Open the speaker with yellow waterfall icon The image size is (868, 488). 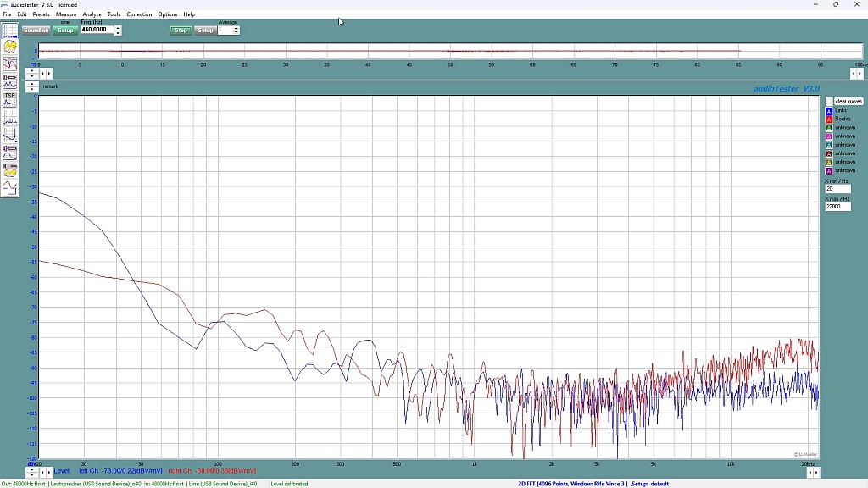pos(10,169)
